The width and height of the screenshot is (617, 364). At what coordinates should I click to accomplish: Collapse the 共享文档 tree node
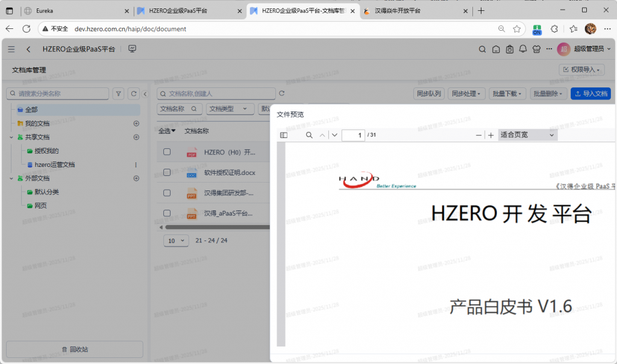11,137
